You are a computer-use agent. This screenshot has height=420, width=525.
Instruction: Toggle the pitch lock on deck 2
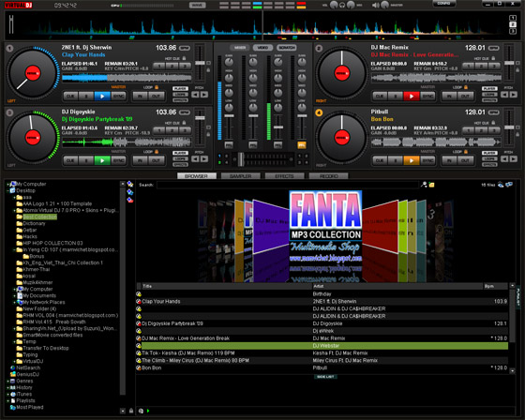tap(517, 70)
